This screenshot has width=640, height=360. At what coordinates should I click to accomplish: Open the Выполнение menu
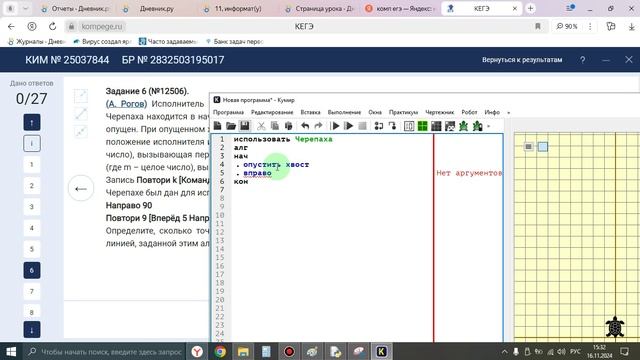pos(344,112)
